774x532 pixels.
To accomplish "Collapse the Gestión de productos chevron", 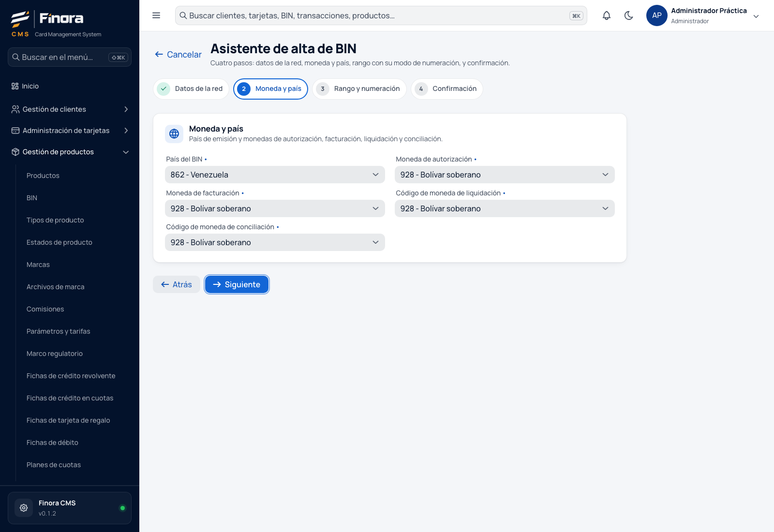I will point(126,152).
